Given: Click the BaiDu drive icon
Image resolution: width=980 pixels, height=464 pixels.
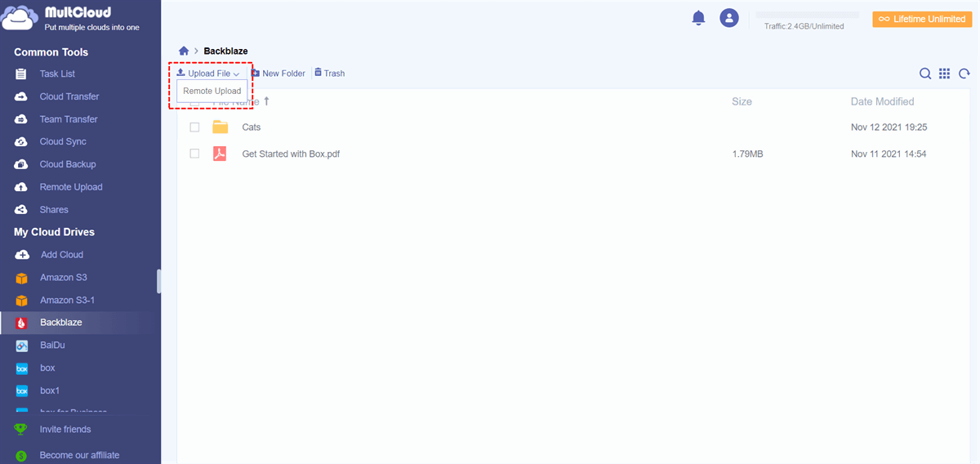Looking at the screenshot, I should [x=22, y=346].
